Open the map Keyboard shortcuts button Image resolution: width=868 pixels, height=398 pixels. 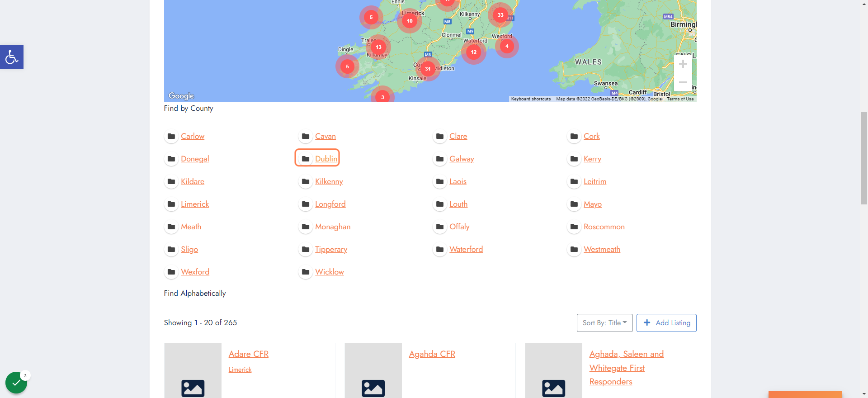[x=531, y=99]
